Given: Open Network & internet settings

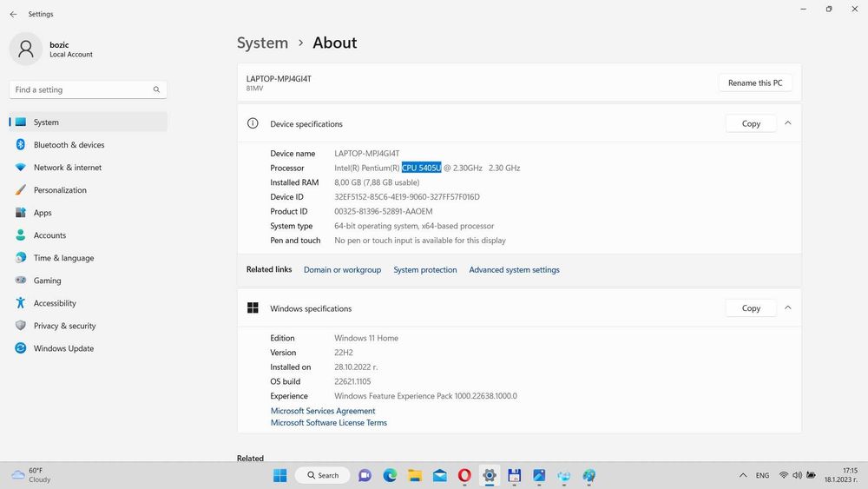Looking at the screenshot, I should click(88, 168).
